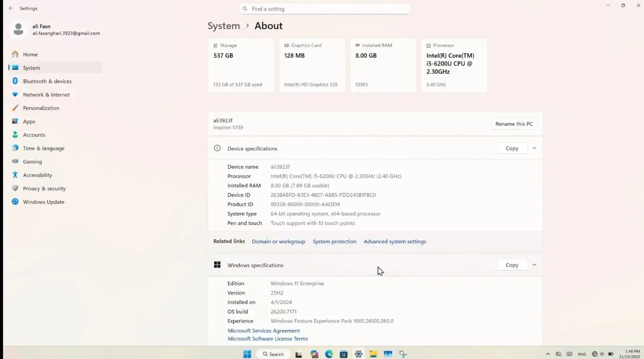Open the Apps settings category

click(x=29, y=122)
